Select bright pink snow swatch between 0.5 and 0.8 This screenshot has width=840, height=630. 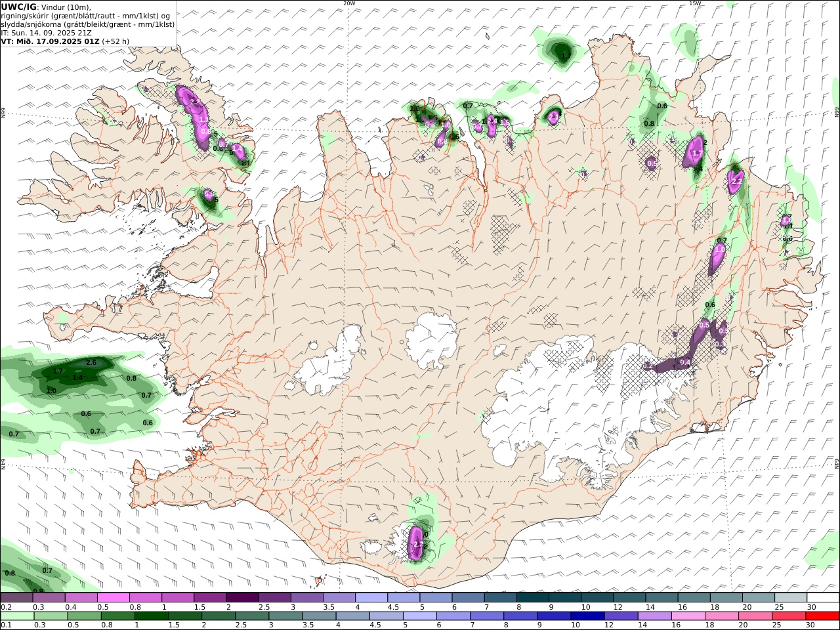tap(114, 597)
